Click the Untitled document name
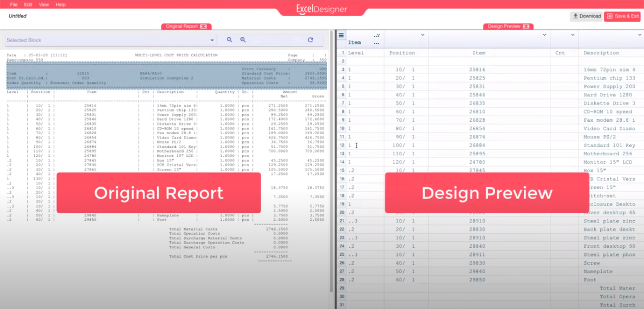Screen dimensions: 644x309 coord(17,16)
